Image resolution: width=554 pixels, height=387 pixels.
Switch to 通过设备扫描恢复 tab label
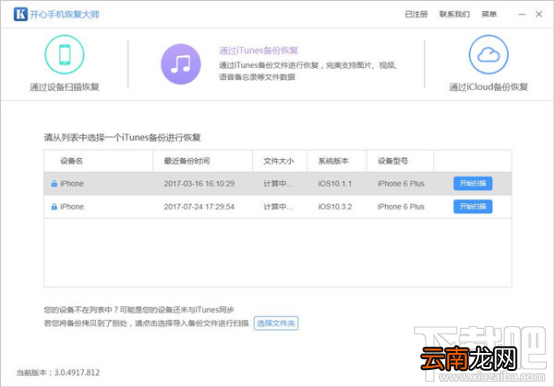[x=64, y=87]
